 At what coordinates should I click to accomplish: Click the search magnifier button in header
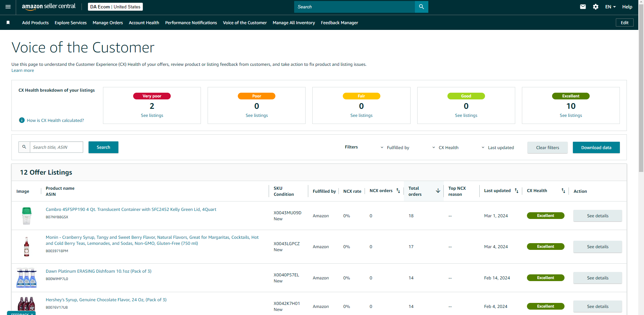click(422, 7)
